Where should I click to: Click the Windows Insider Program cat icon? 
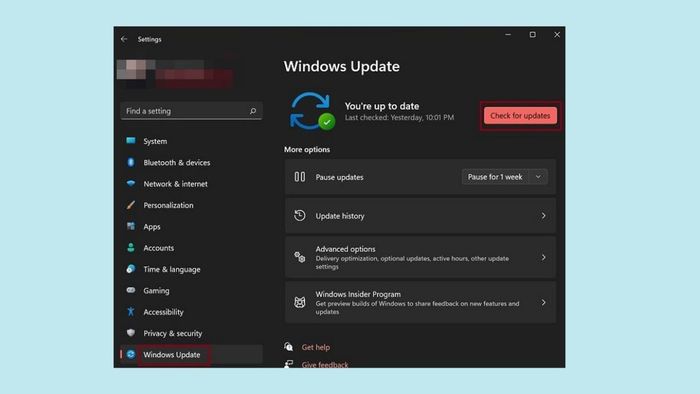click(300, 302)
